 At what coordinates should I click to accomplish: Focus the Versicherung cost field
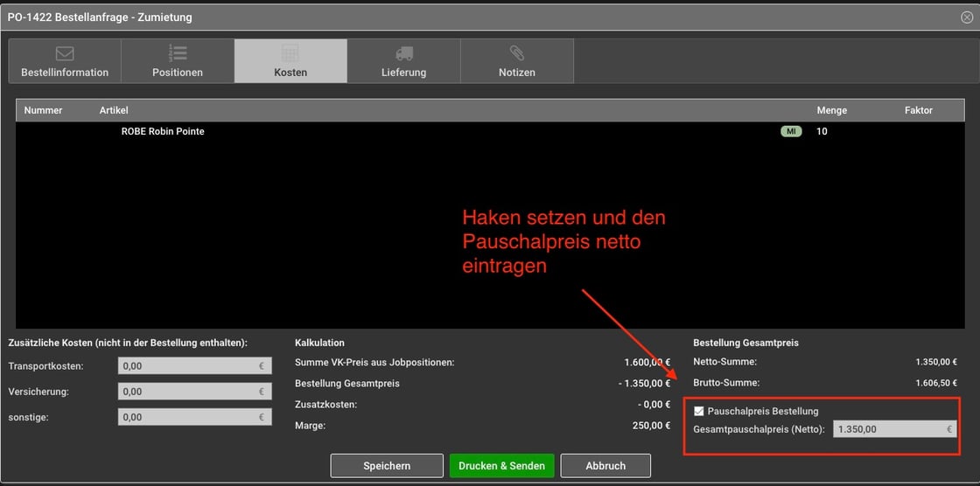tap(194, 392)
